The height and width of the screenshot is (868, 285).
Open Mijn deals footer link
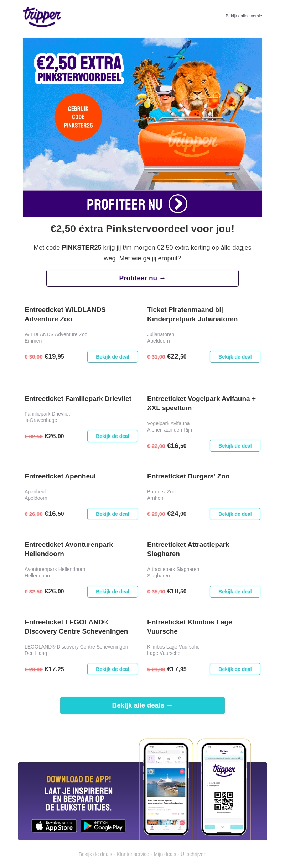(x=165, y=854)
